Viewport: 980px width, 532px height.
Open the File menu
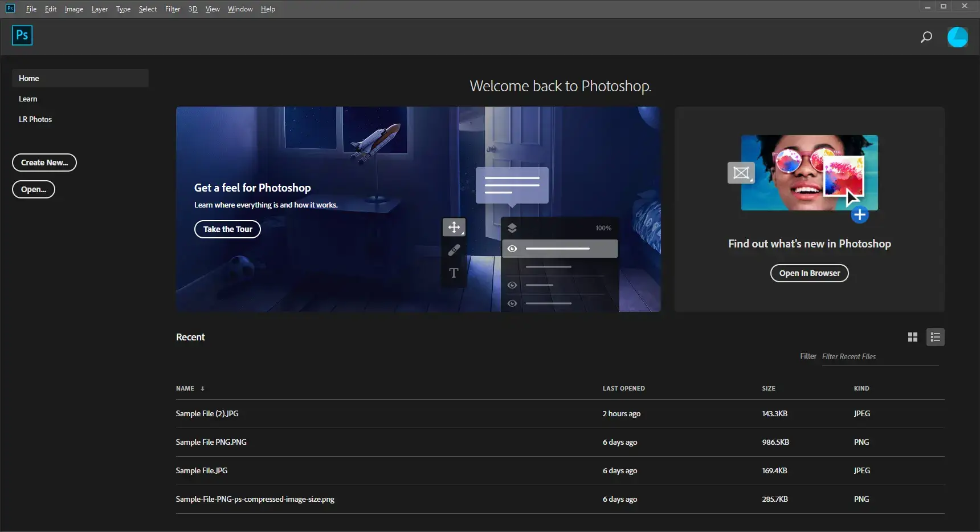(x=31, y=9)
